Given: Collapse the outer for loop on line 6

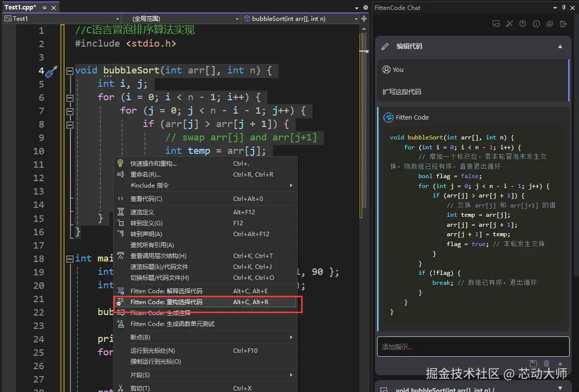Looking at the screenshot, I should [x=70, y=98].
